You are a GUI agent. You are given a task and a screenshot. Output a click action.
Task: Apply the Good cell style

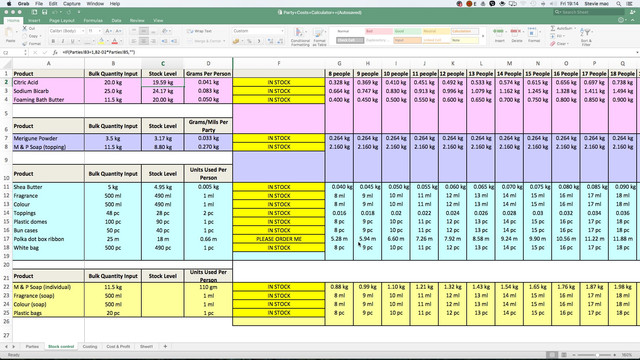coord(407,31)
